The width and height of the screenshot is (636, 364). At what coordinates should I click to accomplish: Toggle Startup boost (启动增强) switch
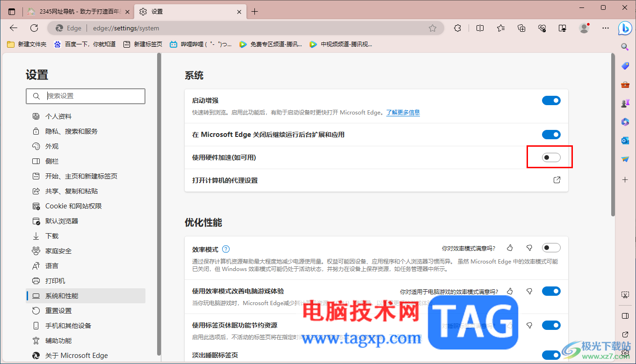[551, 100]
